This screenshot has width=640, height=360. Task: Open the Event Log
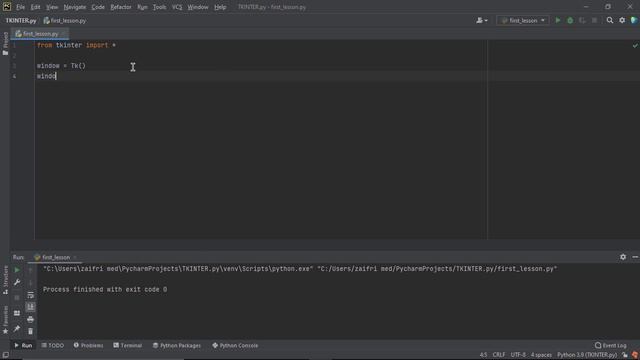click(611, 345)
